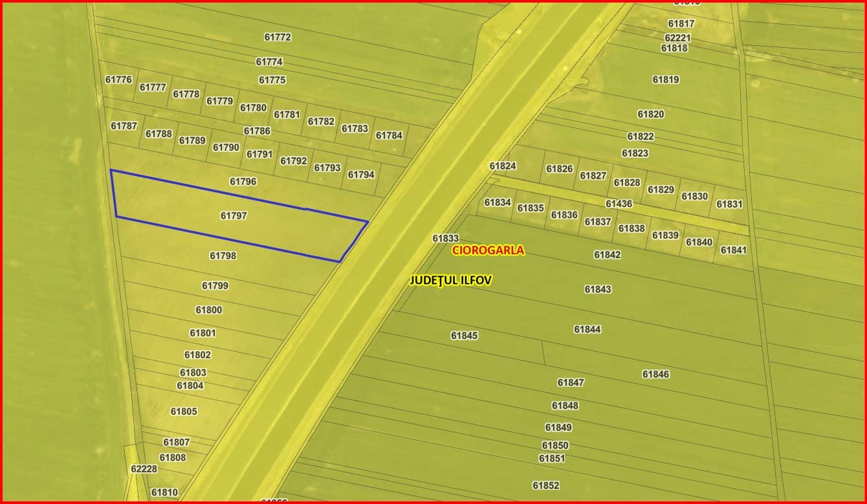
Task: Select lot 61831
Action: click(729, 204)
